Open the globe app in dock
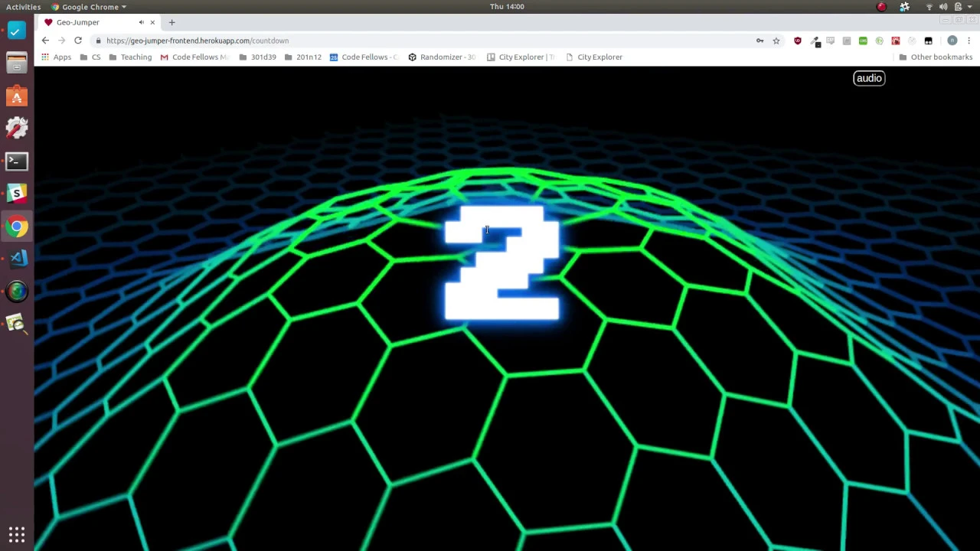The image size is (980, 551). tap(17, 292)
